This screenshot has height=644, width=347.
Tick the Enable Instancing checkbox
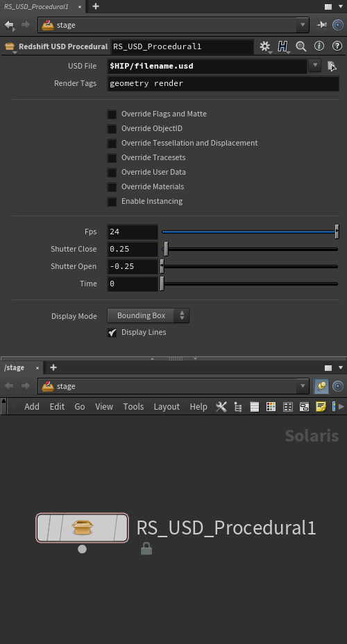(x=112, y=202)
